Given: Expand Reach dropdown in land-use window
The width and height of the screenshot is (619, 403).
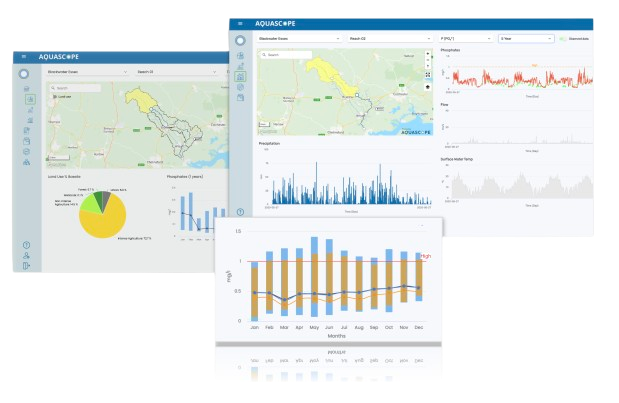Looking at the screenshot, I should pos(176,72).
